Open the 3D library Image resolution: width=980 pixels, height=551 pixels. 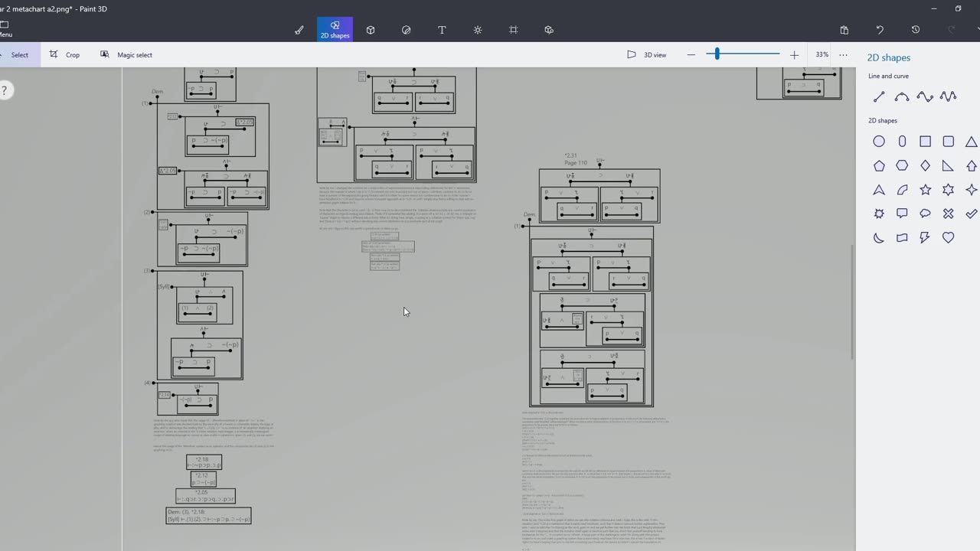(549, 30)
